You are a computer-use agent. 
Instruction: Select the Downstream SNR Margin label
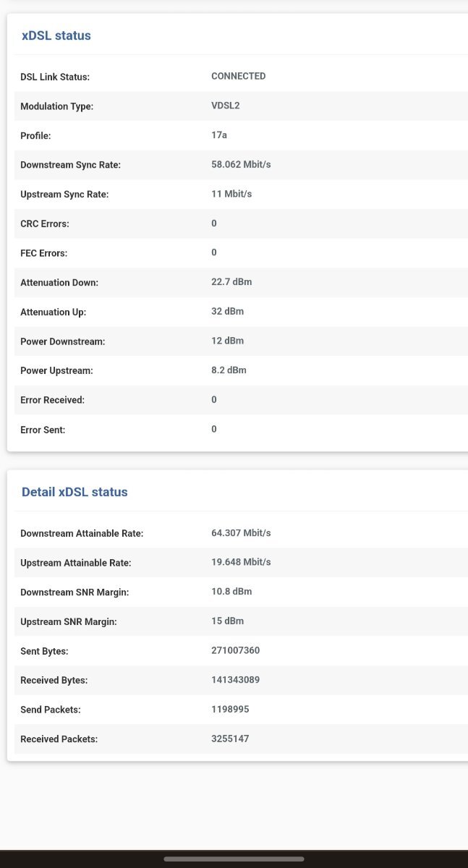tap(75, 592)
